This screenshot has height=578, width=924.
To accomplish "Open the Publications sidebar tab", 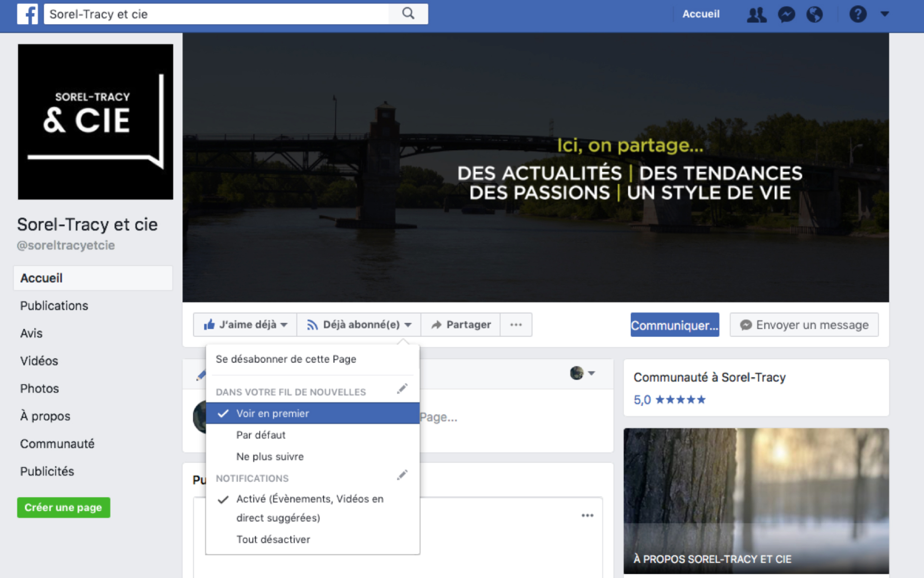I will click(54, 306).
